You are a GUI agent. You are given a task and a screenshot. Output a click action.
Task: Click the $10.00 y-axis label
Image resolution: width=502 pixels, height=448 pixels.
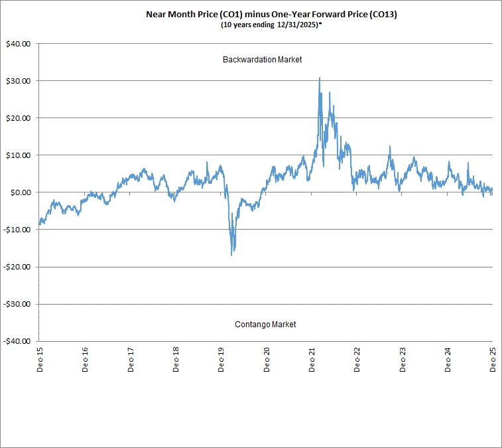coord(19,155)
